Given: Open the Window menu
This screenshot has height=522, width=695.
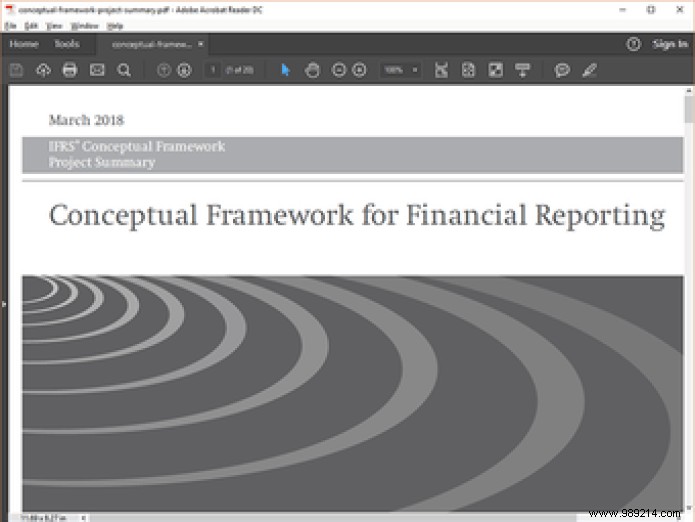Looking at the screenshot, I should 84,25.
